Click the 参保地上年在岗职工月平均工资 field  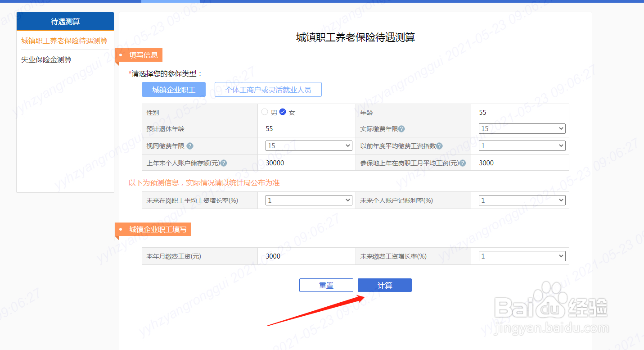[520, 163]
